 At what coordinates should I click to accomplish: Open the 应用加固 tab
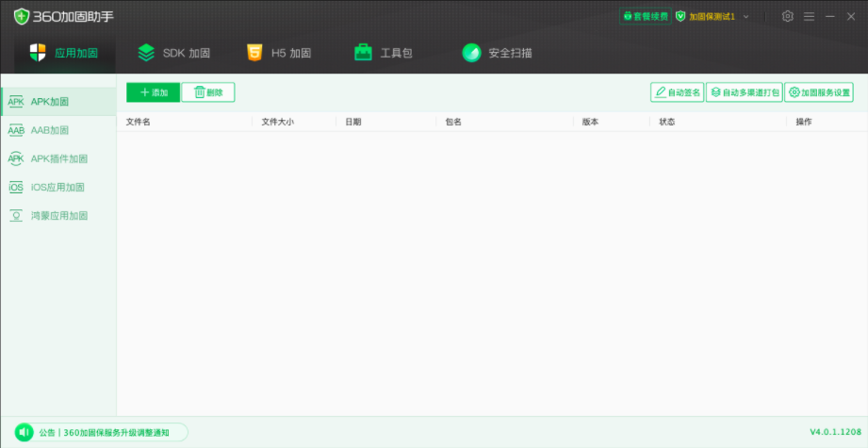(x=63, y=53)
